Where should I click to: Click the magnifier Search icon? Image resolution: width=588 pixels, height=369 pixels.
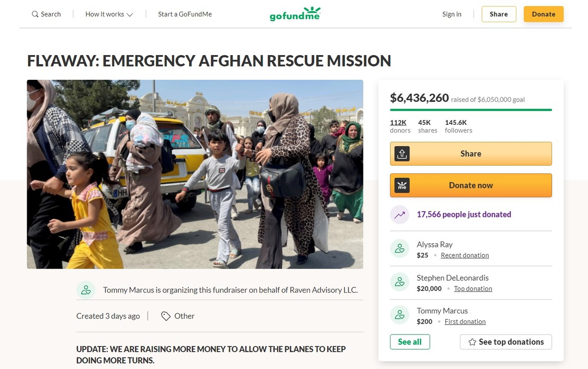click(x=35, y=14)
